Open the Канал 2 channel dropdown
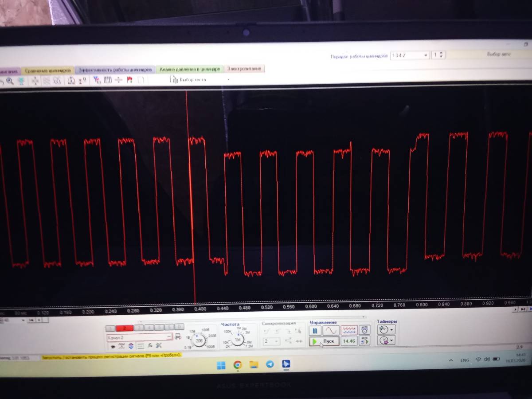The height and width of the screenshot is (399, 532). (169, 337)
